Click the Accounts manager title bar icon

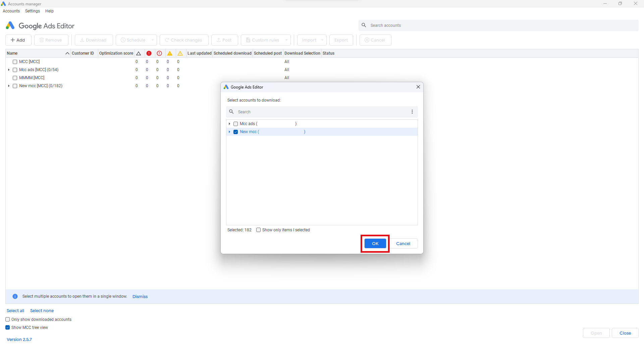coord(3,4)
